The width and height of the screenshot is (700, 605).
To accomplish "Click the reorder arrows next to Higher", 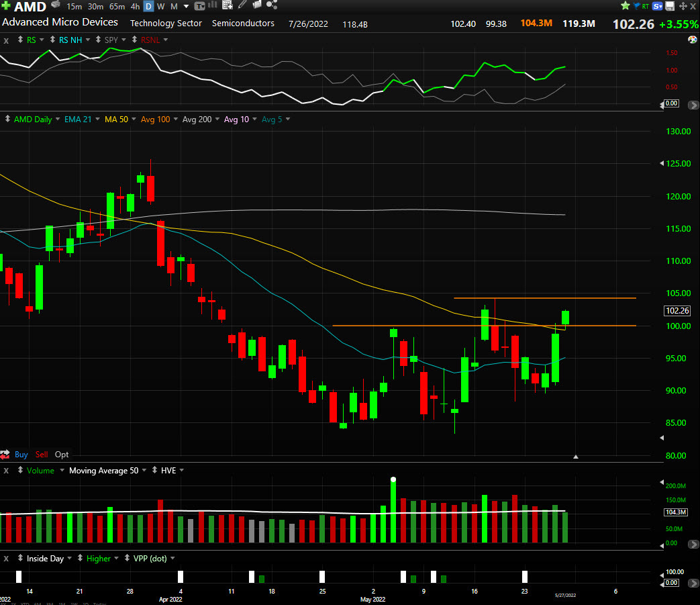I will pos(80,558).
